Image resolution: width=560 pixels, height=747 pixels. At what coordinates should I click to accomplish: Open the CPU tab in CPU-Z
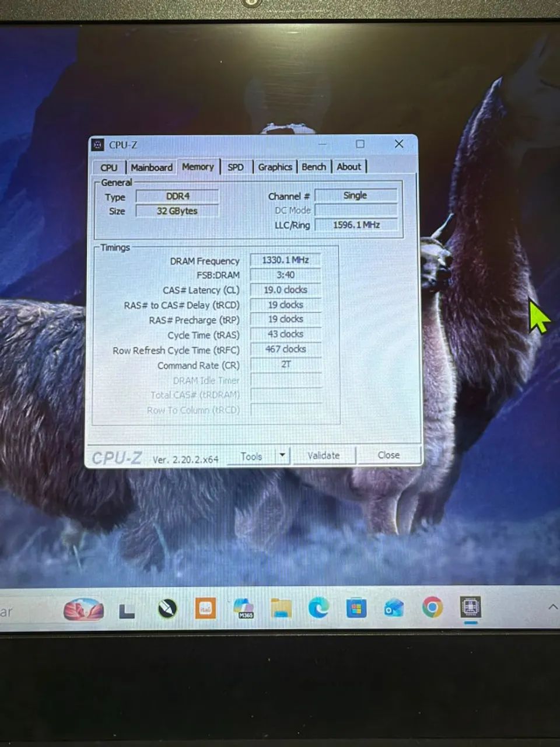point(109,167)
